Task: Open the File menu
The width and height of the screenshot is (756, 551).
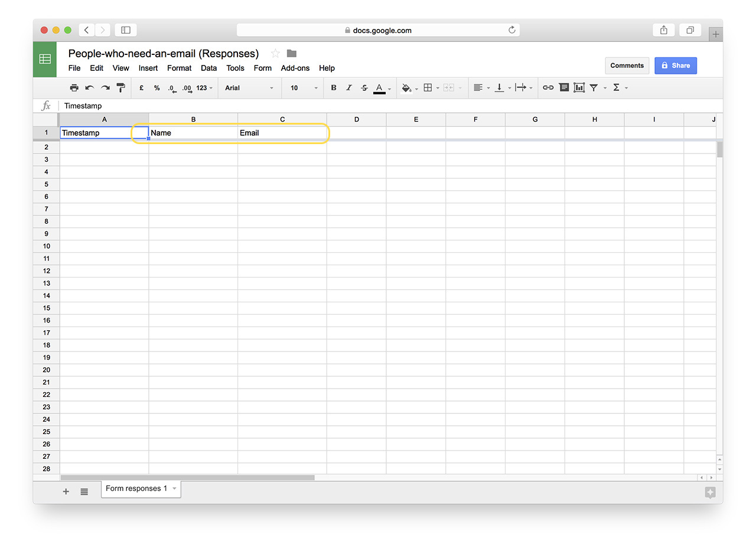Action: (74, 68)
